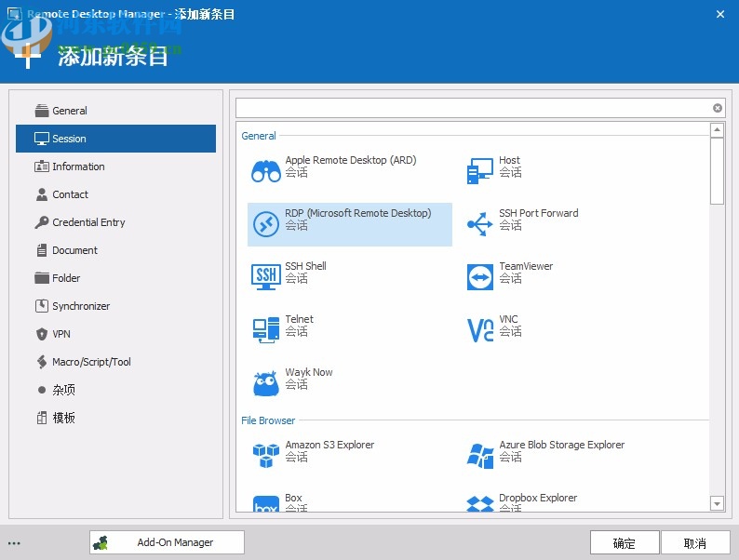Choose the VPN category
Image resolution: width=739 pixels, height=560 pixels.
coord(115,334)
